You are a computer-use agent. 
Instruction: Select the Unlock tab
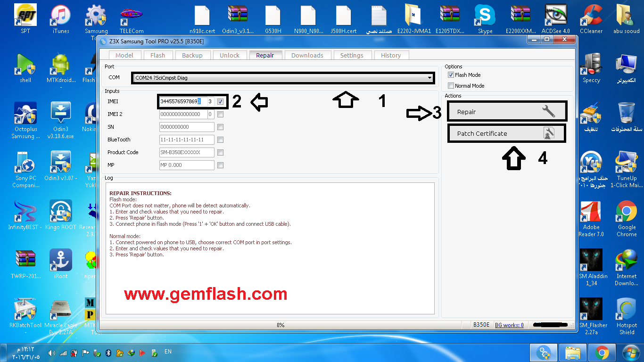(230, 55)
